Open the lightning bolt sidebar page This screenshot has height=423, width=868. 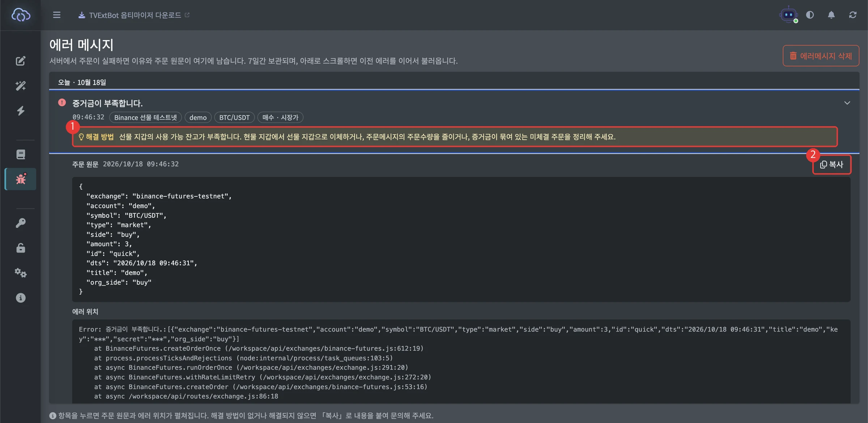(21, 111)
